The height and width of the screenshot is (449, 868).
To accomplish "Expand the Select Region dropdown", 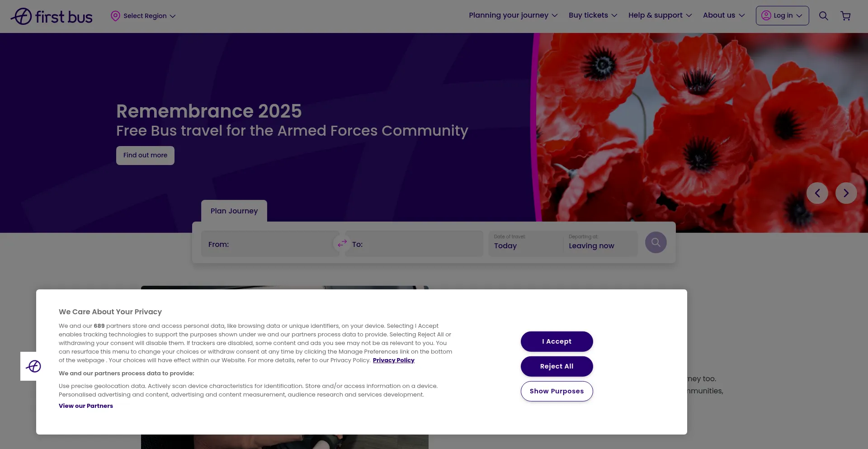I will [x=143, y=16].
